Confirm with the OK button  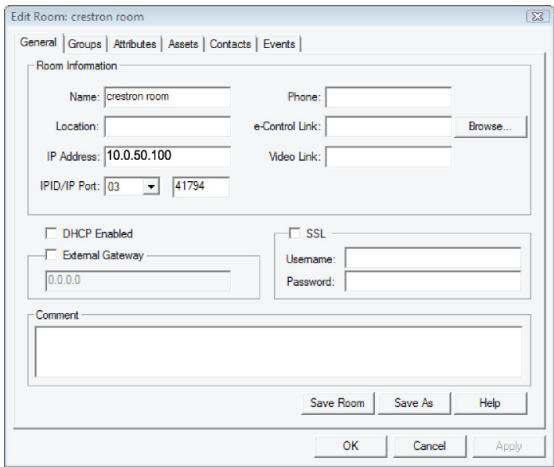coord(350,446)
